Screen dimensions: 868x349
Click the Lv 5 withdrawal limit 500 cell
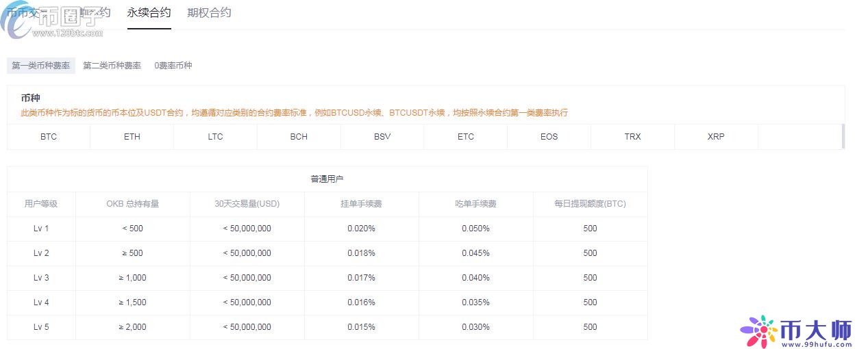coord(591,327)
